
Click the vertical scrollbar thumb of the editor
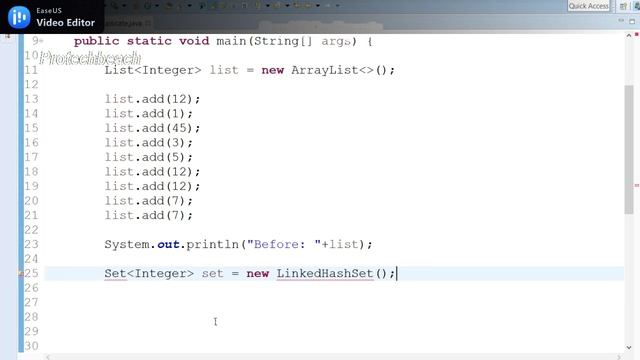click(x=629, y=149)
